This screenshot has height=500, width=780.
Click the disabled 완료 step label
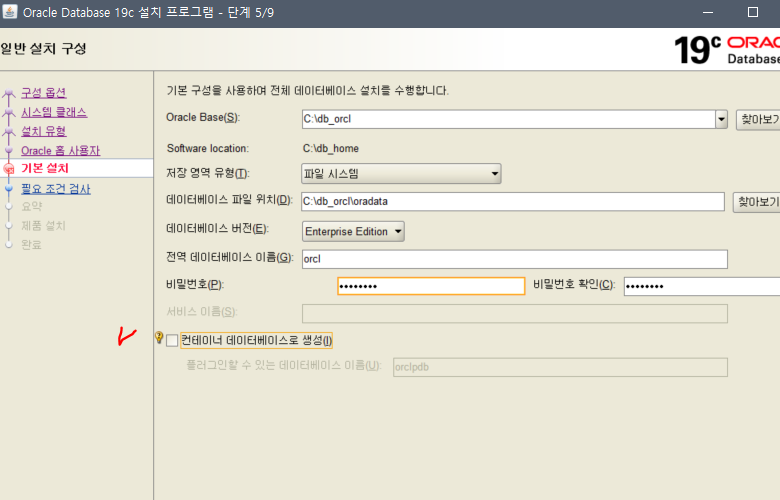[x=31, y=245]
